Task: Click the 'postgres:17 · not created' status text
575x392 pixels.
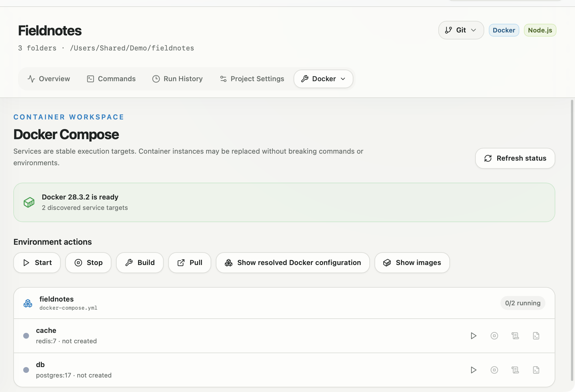Action: (74, 375)
